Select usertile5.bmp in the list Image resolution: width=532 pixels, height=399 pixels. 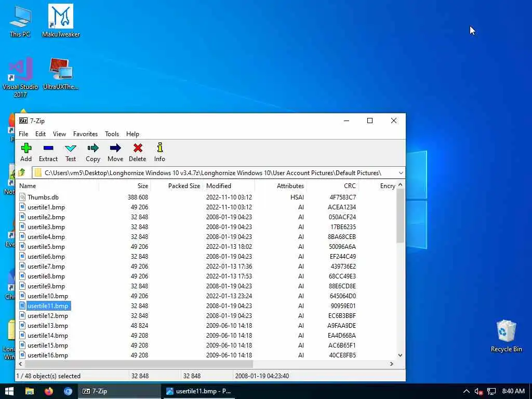tap(46, 246)
